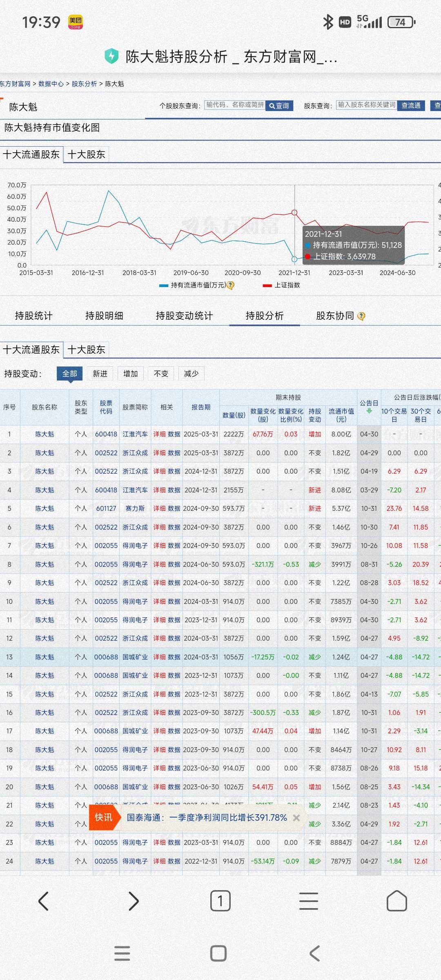This screenshot has width=441, height=980.
Task: Tap the Android back navigation icon
Action: [x=314, y=953]
